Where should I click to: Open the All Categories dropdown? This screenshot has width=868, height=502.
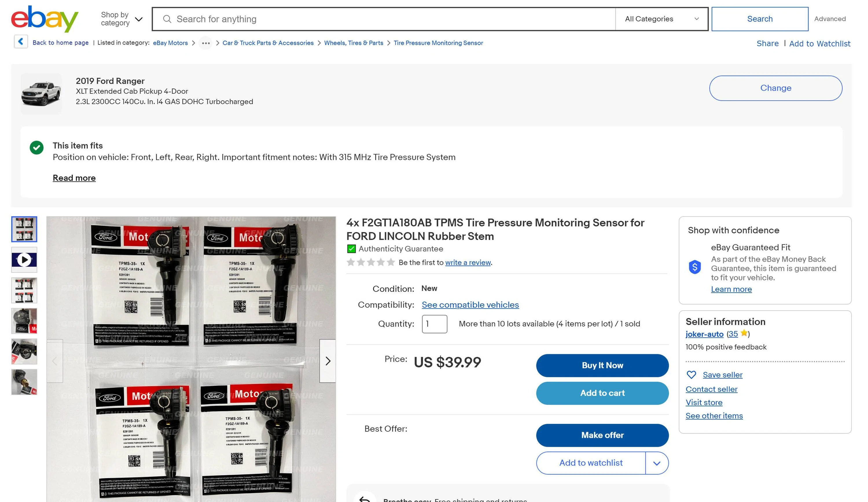(x=661, y=19)
